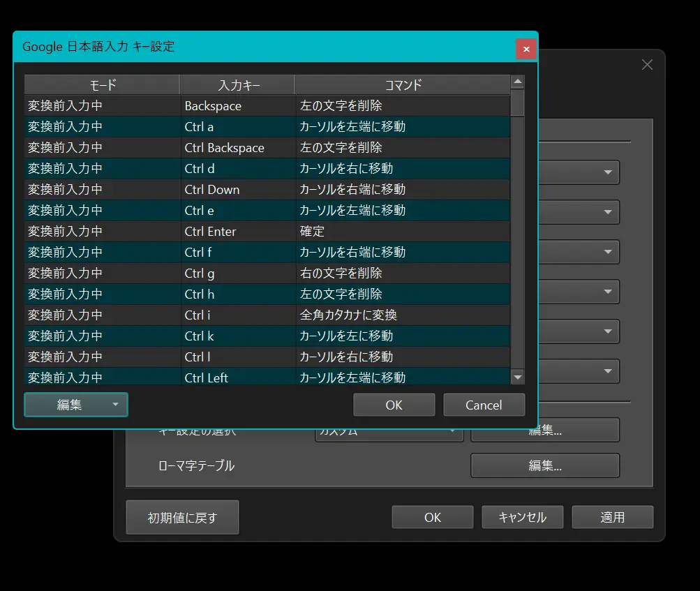Click カーソルを右に移動 in Ctrl d row
This screenshot has height=591, width=700.
(403, 169)
